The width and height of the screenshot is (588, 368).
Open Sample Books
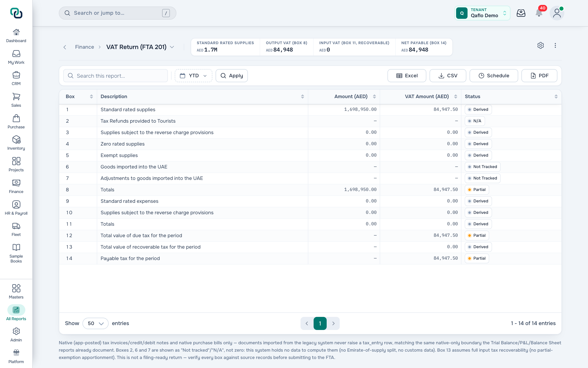click(x=16, y=253)
